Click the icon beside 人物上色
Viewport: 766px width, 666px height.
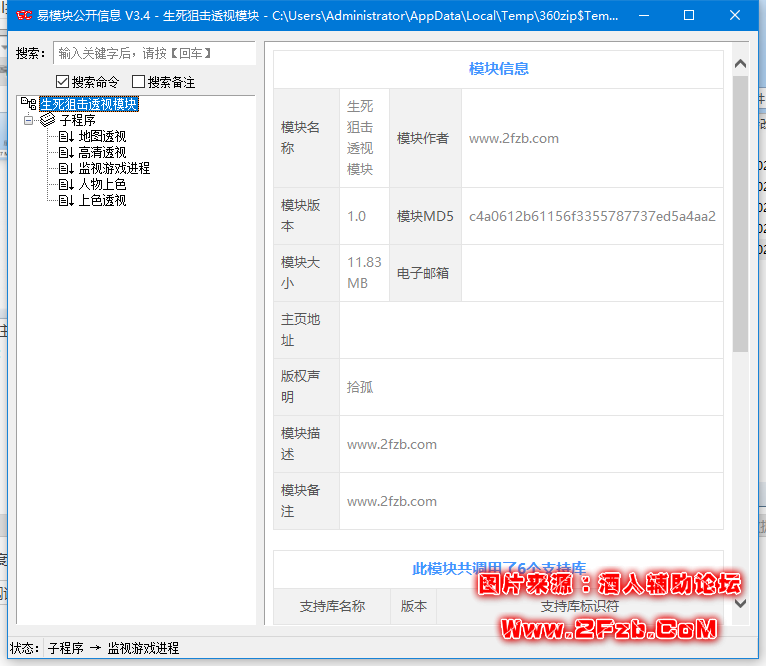pyautogui.click(x=66, y=184)
